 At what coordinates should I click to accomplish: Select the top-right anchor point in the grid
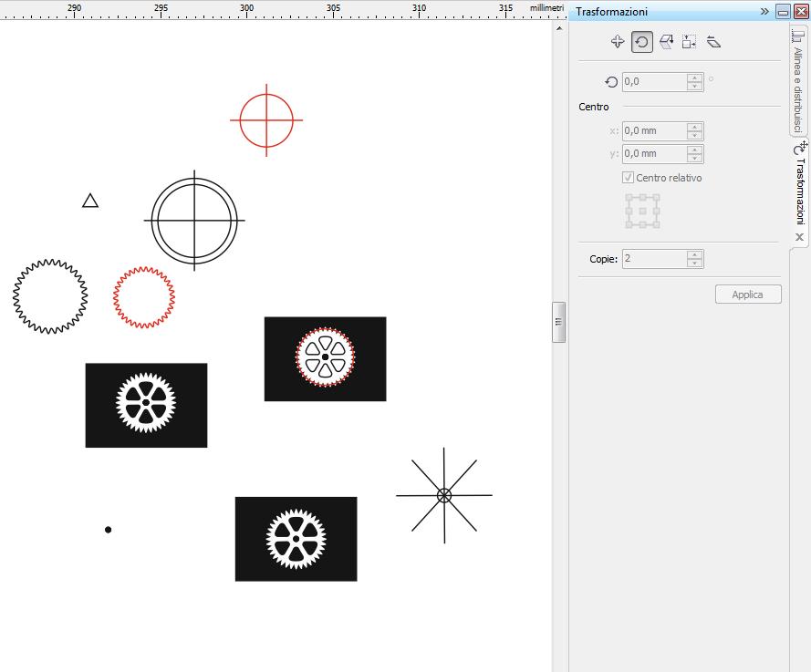pyautogui.click(x=656, y=198)
